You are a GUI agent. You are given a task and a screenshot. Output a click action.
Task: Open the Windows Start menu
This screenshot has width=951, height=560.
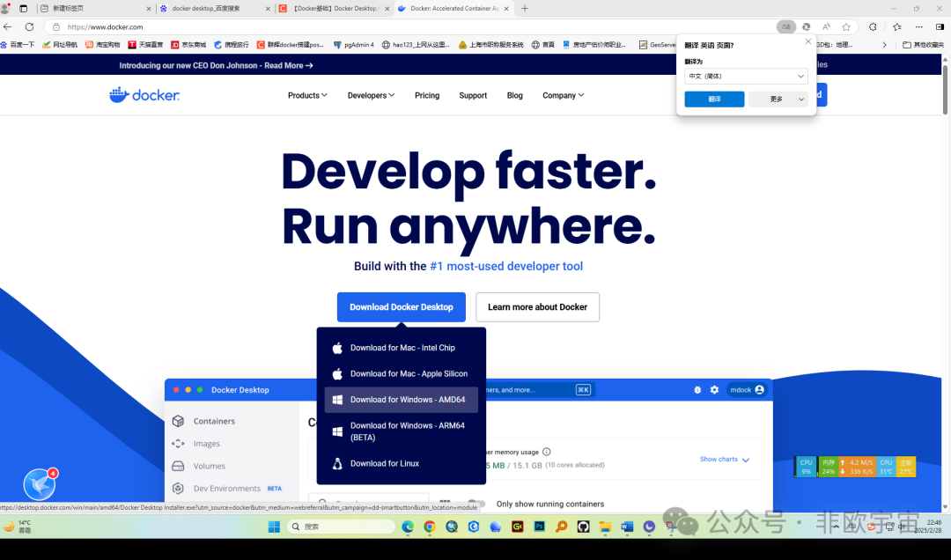tap(274, 527)
